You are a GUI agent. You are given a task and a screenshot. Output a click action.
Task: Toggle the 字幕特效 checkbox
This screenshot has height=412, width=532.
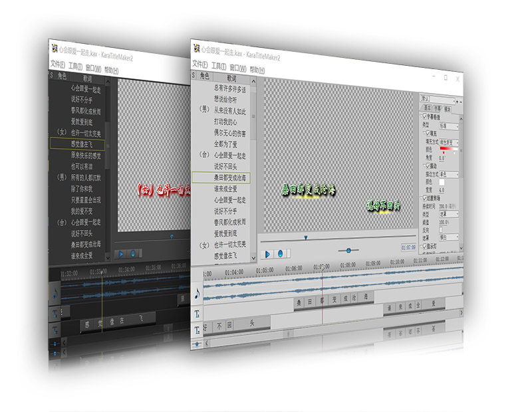425,116
